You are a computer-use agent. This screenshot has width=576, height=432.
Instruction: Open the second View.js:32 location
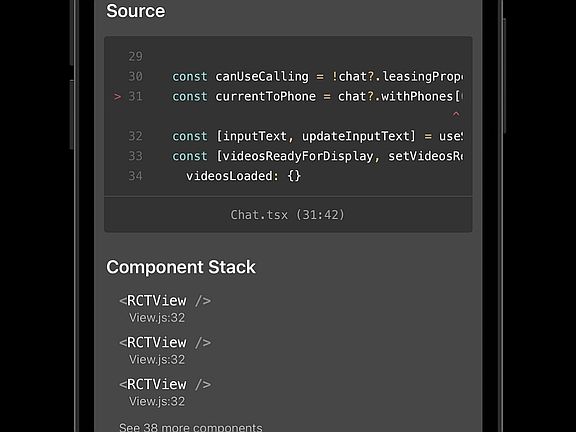pyautogui.click(x=157, y=360)
